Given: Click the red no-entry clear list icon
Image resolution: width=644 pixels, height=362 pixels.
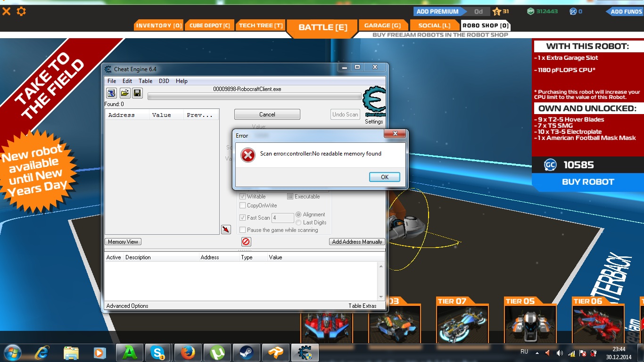Looking at the screenshot, I should point(246,242).
